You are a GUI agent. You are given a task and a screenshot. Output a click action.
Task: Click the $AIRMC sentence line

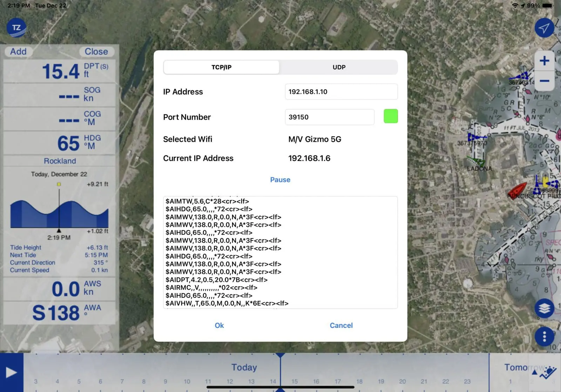[211, 288]
